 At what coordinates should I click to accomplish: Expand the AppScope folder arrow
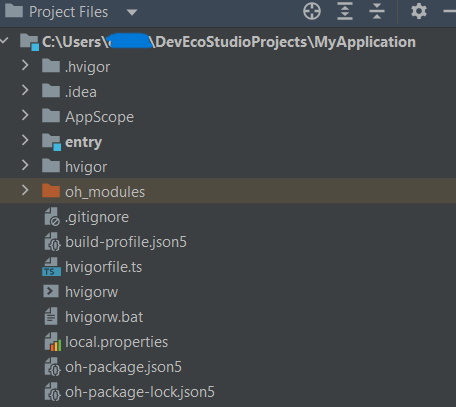coord(25,115)
